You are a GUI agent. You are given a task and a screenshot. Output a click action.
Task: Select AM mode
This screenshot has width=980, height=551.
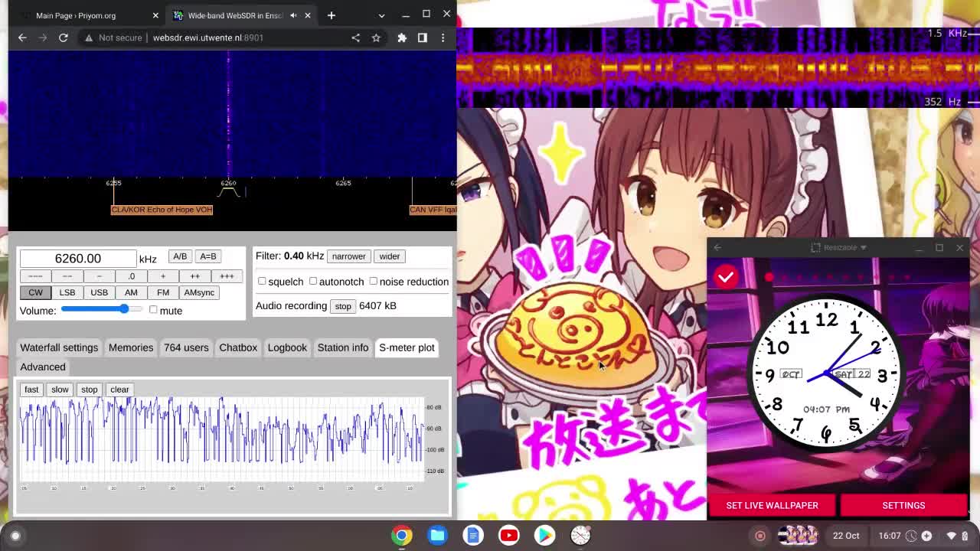131,292
